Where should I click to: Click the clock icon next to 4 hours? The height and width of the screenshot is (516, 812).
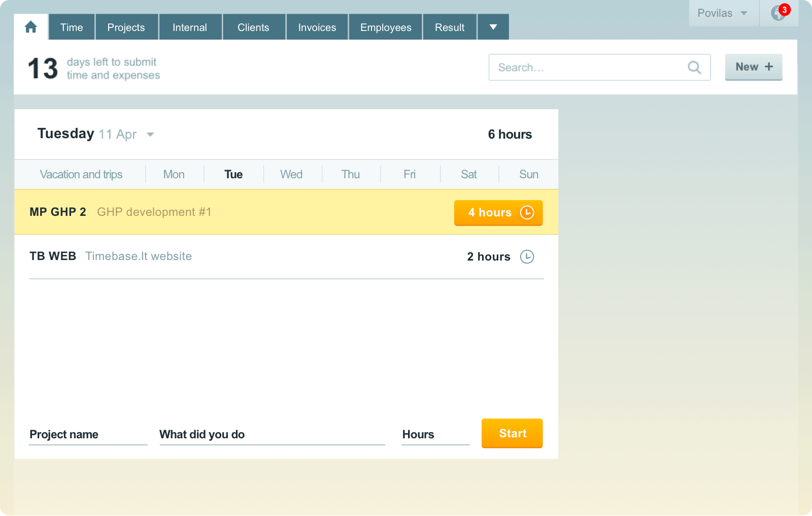tap(526, 213)
